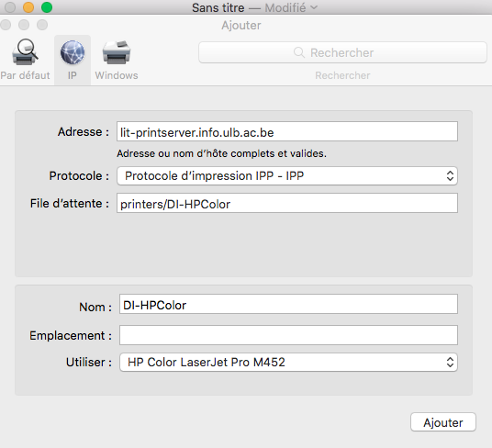Click the magnifier icon in Rechercher field
Screen dimensions: 492x448
(x=299, y=52)
